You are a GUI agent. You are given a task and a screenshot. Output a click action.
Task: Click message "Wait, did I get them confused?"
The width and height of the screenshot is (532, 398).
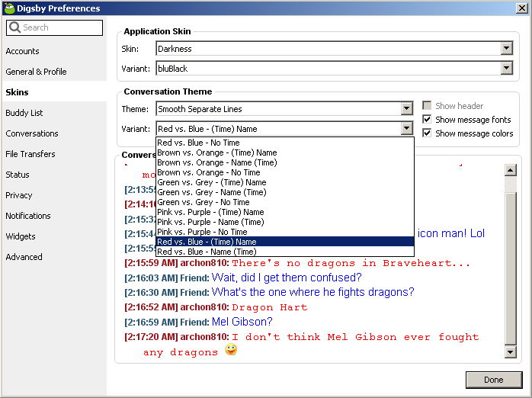[287, 278]
